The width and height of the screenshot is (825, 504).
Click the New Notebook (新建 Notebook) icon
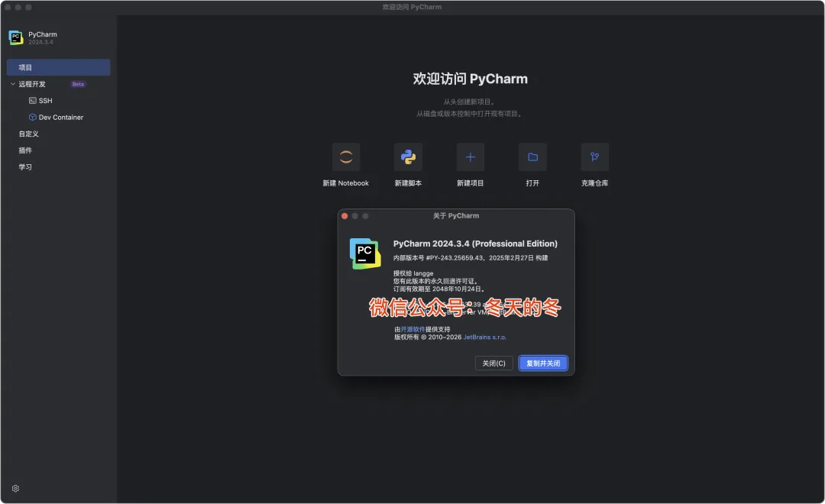(346, 157)
